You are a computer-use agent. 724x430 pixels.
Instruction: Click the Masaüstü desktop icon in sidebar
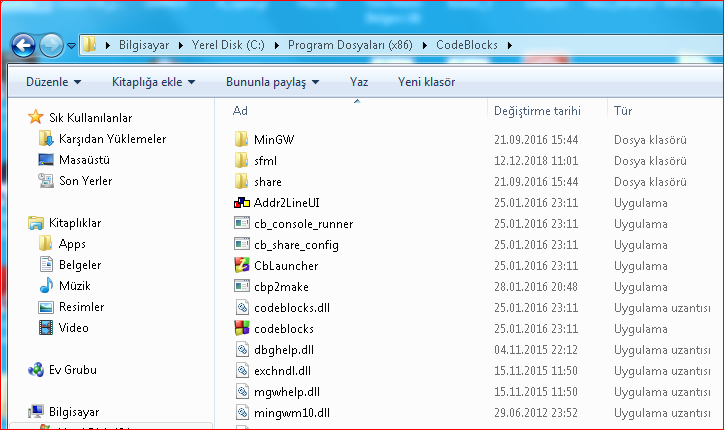point(46,160)
